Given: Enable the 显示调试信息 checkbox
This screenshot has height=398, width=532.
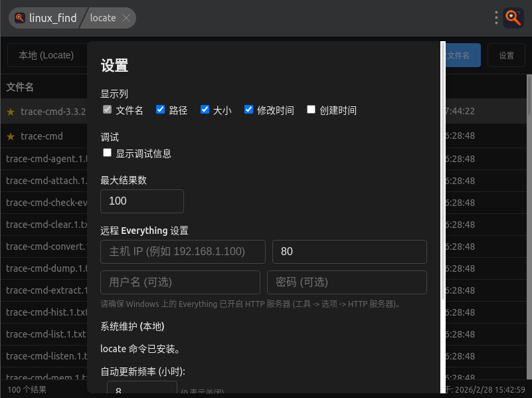Looking at the screenshot, I should coord(107,153).
